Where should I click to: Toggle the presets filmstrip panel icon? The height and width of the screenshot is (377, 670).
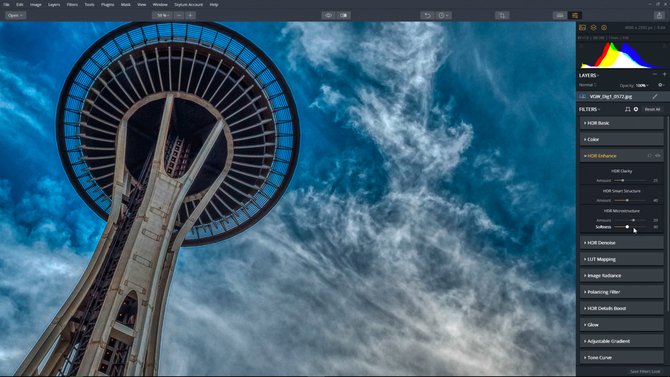(560, 15)
